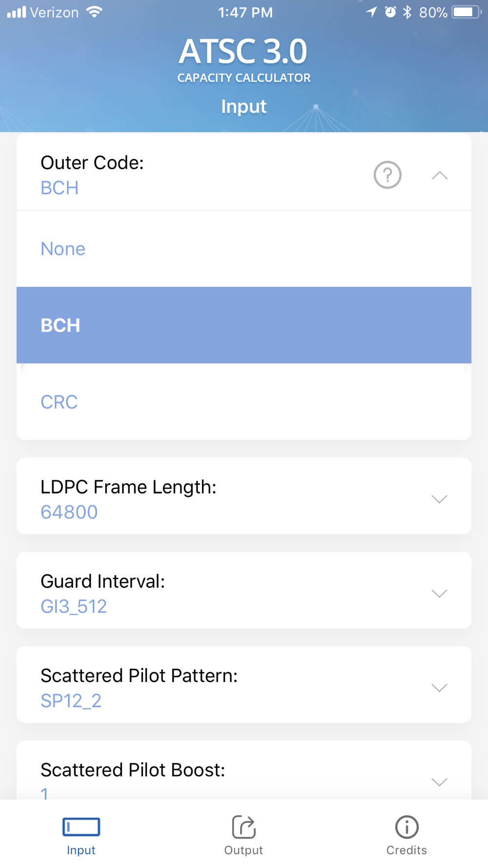Switch to the Credits tab label

[x=407, y=850]
